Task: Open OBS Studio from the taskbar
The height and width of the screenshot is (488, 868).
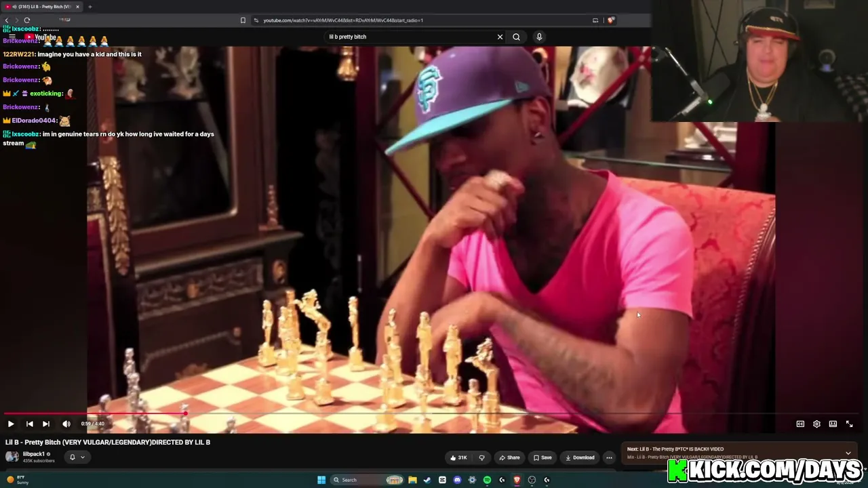Action: click(532, 480)
